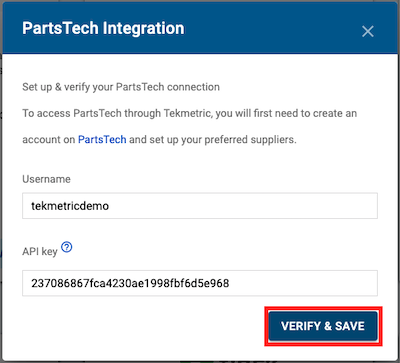Open the API key help tooltip icon
The height and width of the screenshot is (363, 400).
67,247
